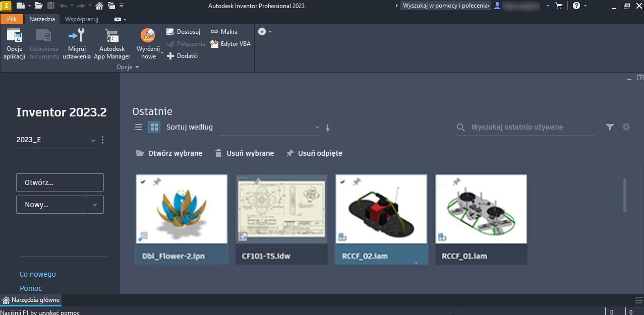Click the Wyszukaj ostatnio używane search field
644x315 pixels.
[525, 127]
